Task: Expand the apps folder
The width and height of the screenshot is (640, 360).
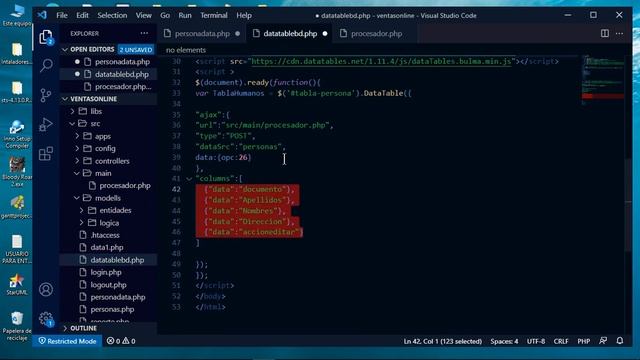Action: click(77, 136)
